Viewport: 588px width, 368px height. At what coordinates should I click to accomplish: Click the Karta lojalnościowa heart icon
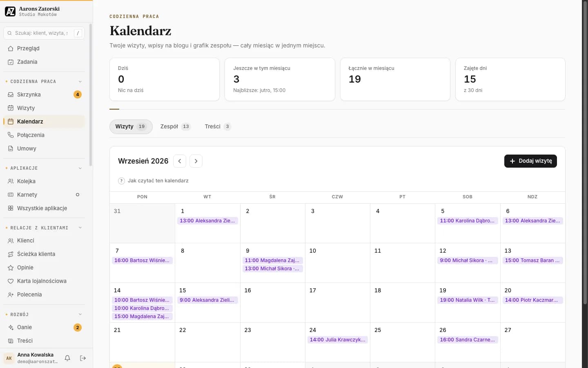[11, 281]
